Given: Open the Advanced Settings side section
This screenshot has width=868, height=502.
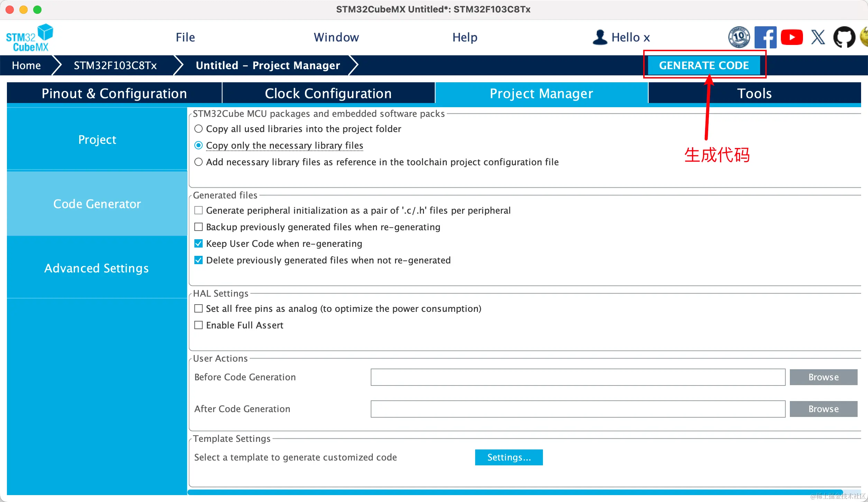Looking at the screenshot, I should (97, 268).
